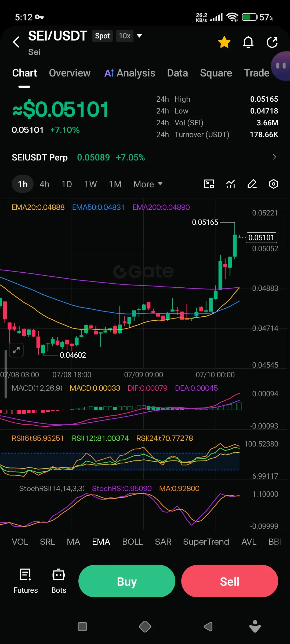This screenshot has width=290, height=644.
Task: Tap Android recent apps square button
Action: click(x=82, y=627)
